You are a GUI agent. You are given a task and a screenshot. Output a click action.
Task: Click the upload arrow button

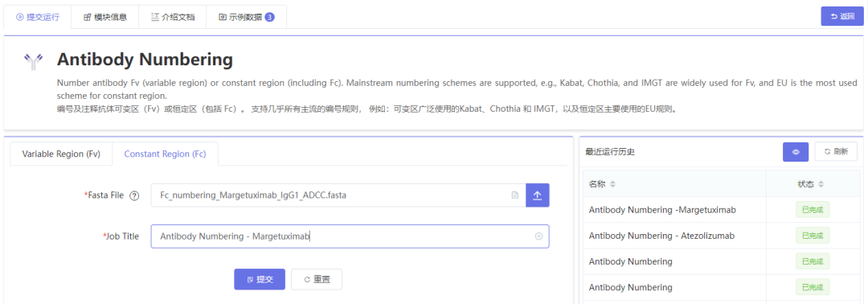click(538, 195)
